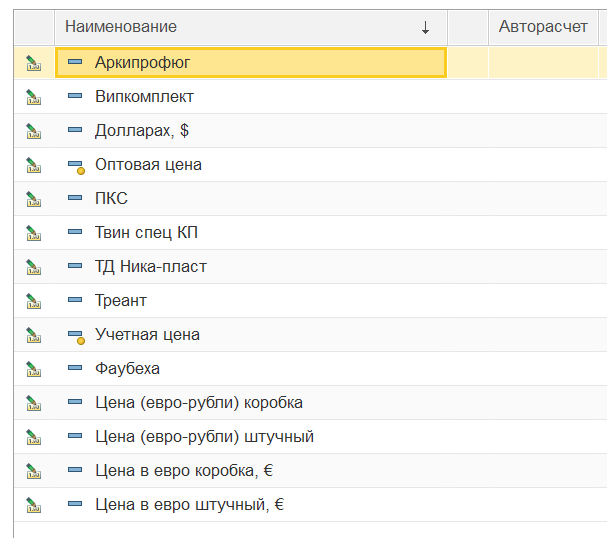
Task: Click the Авторасчет column header
Action: (543, 27)
